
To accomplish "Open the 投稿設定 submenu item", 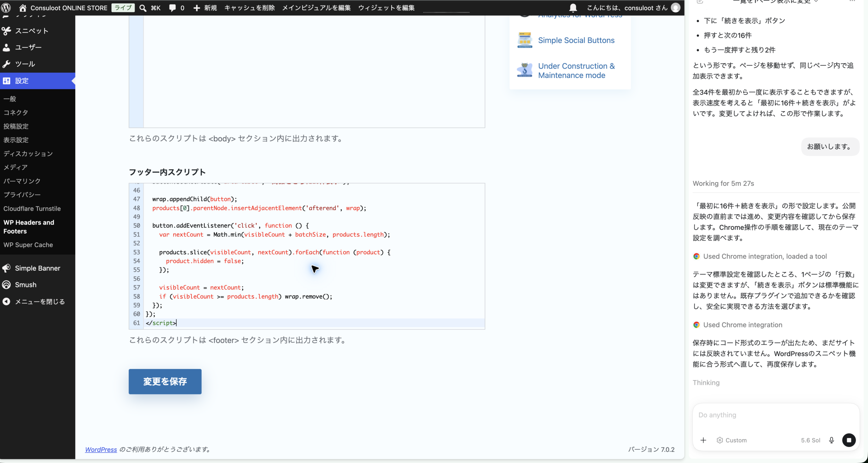I will [x=16, y=126].
